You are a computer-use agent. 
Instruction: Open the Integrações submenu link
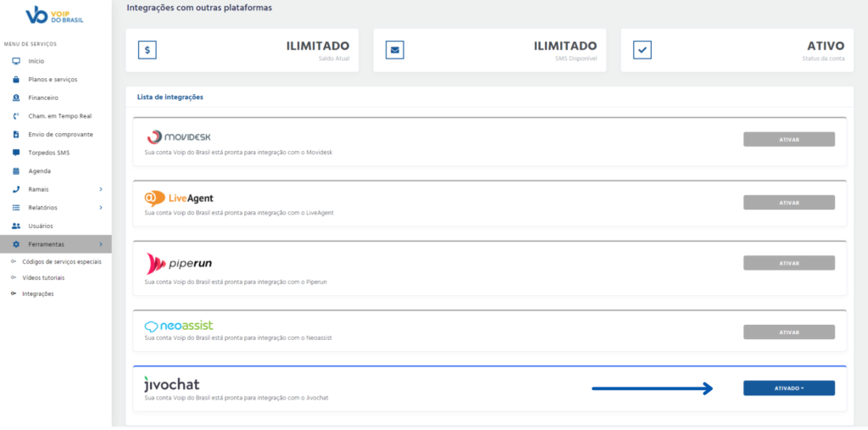[37, 293]
